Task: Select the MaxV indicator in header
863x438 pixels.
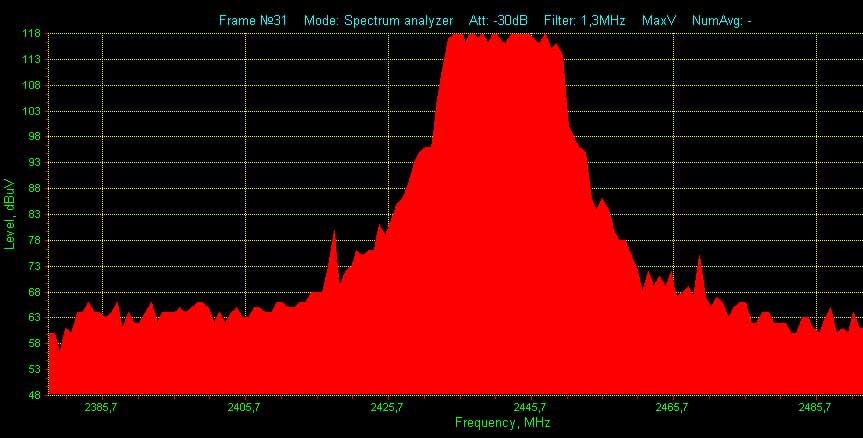Action: [x=659, y=20]
